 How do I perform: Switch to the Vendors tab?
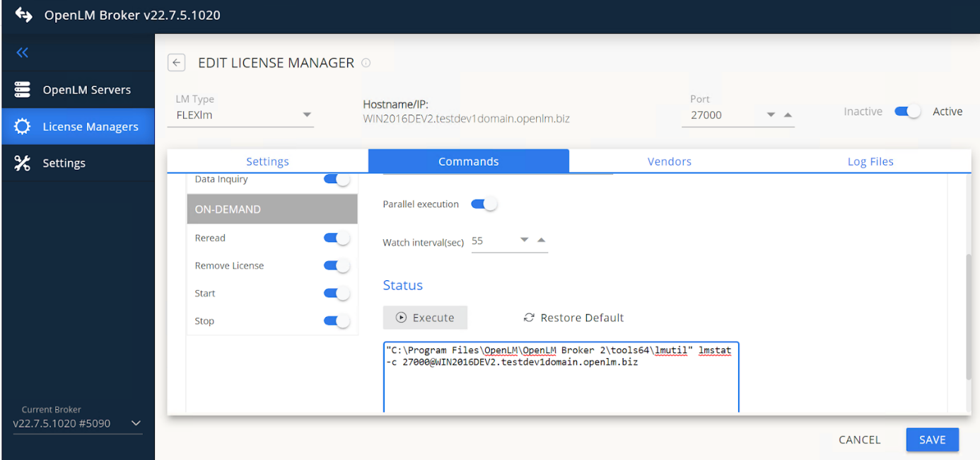669,161
